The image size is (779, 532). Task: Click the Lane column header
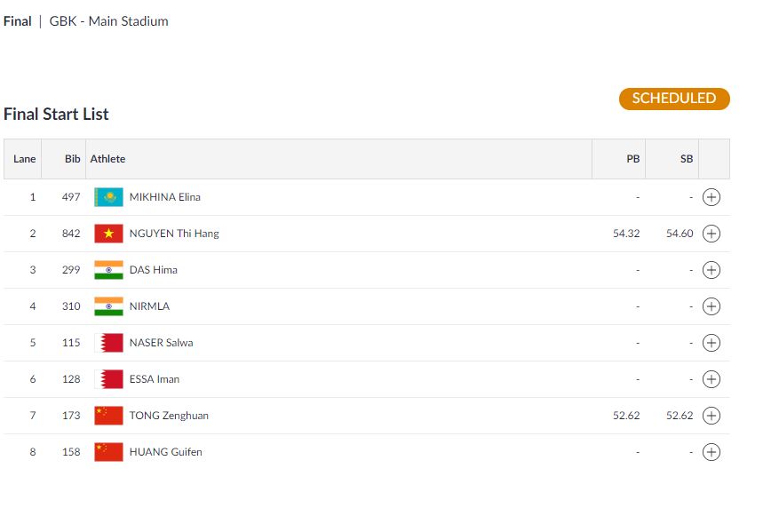click(x=25, y=159)
